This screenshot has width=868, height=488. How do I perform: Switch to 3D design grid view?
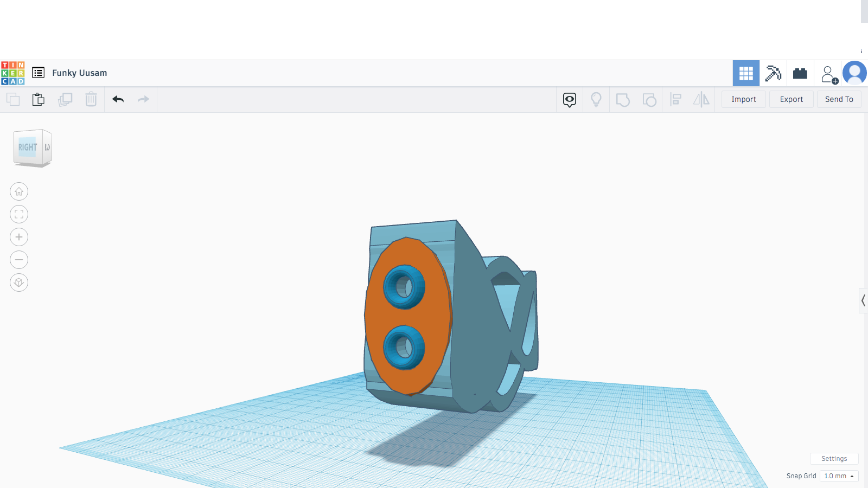click(746, 73)
